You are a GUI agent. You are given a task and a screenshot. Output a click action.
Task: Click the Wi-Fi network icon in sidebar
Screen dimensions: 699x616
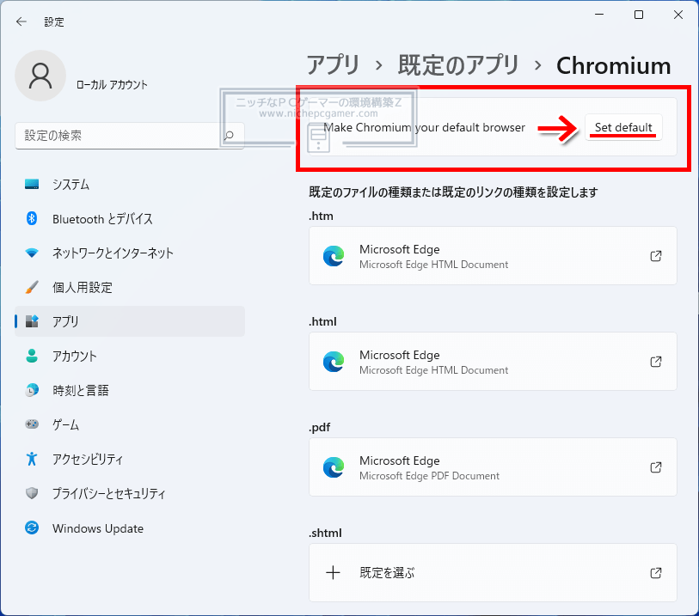point(32,253)
